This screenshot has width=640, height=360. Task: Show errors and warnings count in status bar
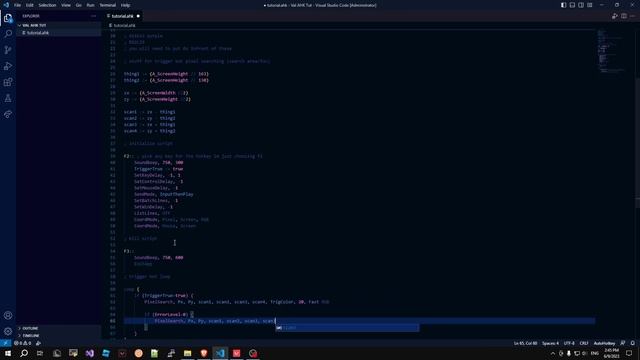(22, 343)
